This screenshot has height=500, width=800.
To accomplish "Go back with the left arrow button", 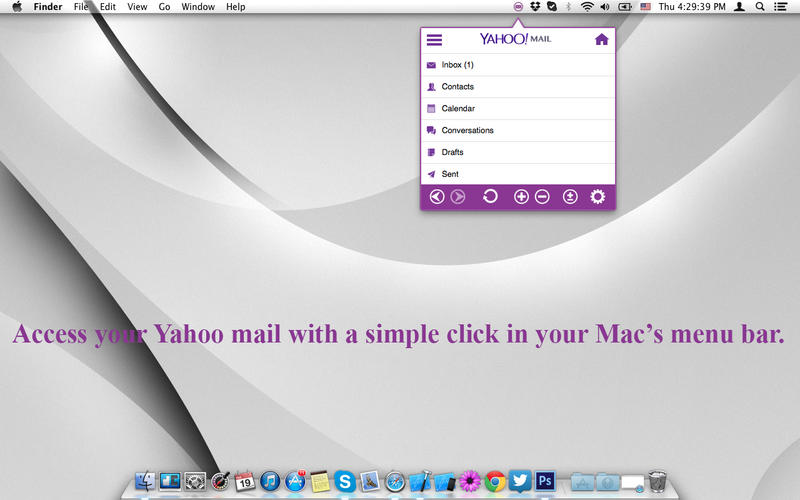I will click(437, 196).
